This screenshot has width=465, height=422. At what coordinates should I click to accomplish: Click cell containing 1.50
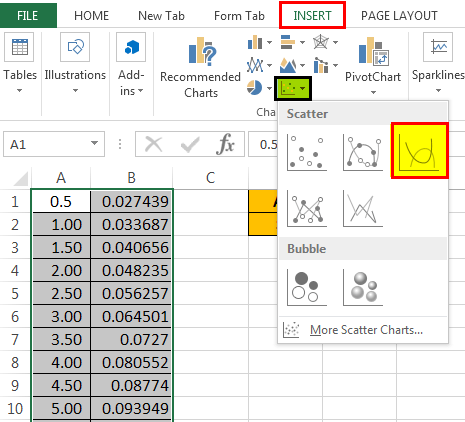pos(61,248)
